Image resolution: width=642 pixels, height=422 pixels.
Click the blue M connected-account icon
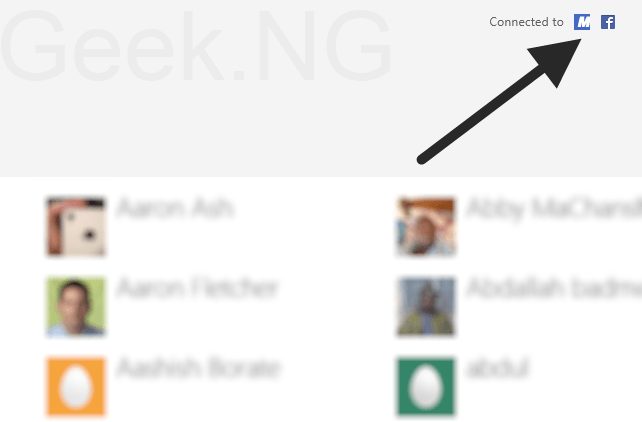[x=582, y=22]
